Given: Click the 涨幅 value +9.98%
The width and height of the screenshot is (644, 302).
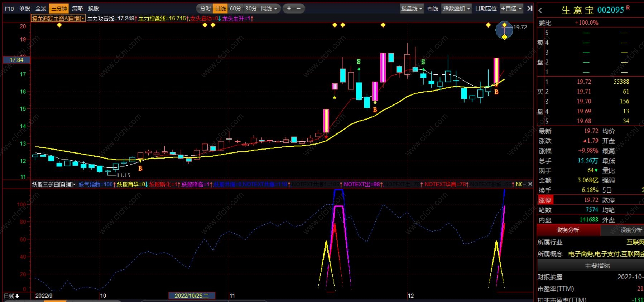Looking at the screenshot, I should pos(588,151).
